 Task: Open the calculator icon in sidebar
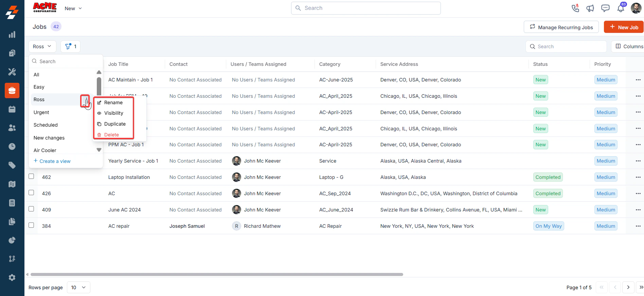click(x=12, y=203)
